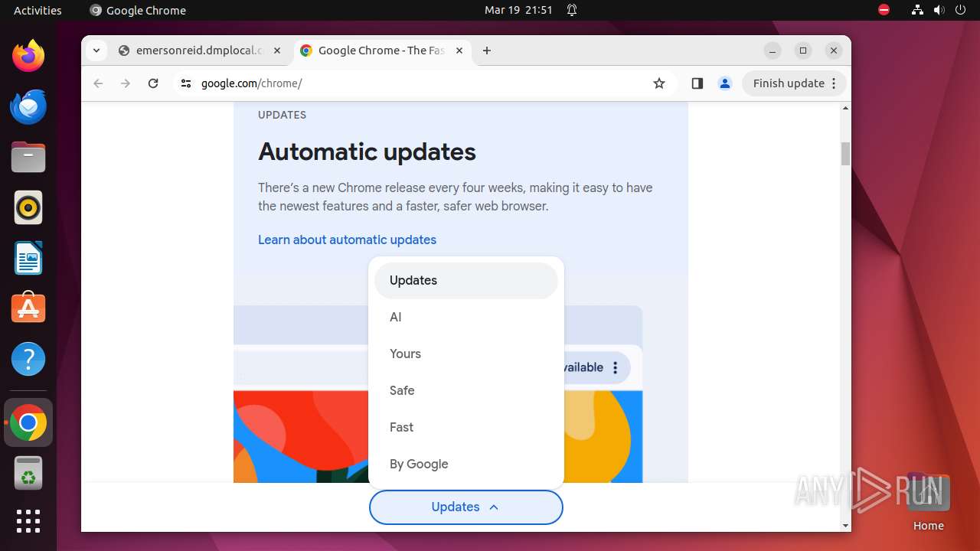The image size is (980, 551).
Task: Open Rhythmbox music player icon
Action: 28,207
